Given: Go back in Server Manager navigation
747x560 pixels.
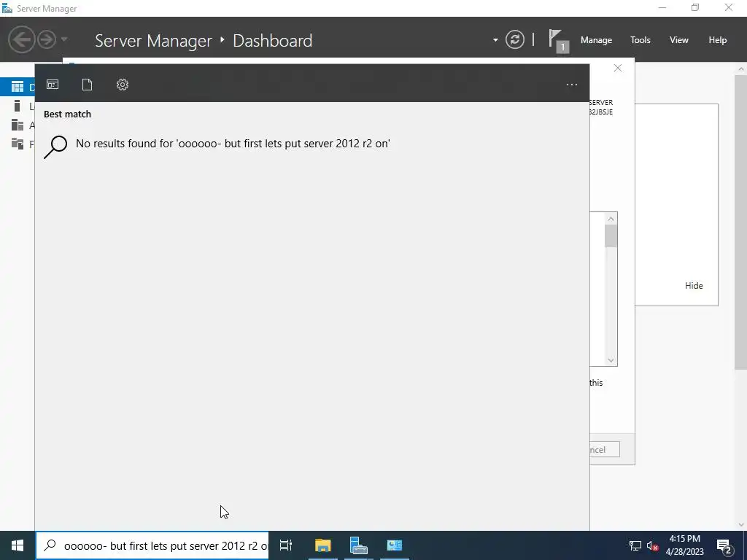Looking at the screenshot, I should [21, 39].
